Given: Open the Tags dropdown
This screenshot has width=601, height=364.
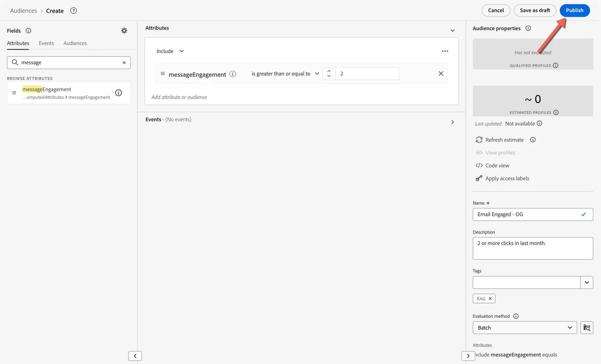Looking at the screenshot, I should pos(587,283).
